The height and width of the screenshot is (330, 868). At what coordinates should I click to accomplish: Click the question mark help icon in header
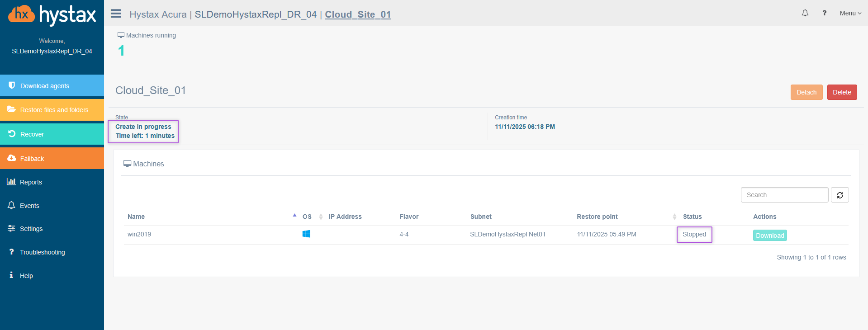pyautogui.click(x=824, y=13)
